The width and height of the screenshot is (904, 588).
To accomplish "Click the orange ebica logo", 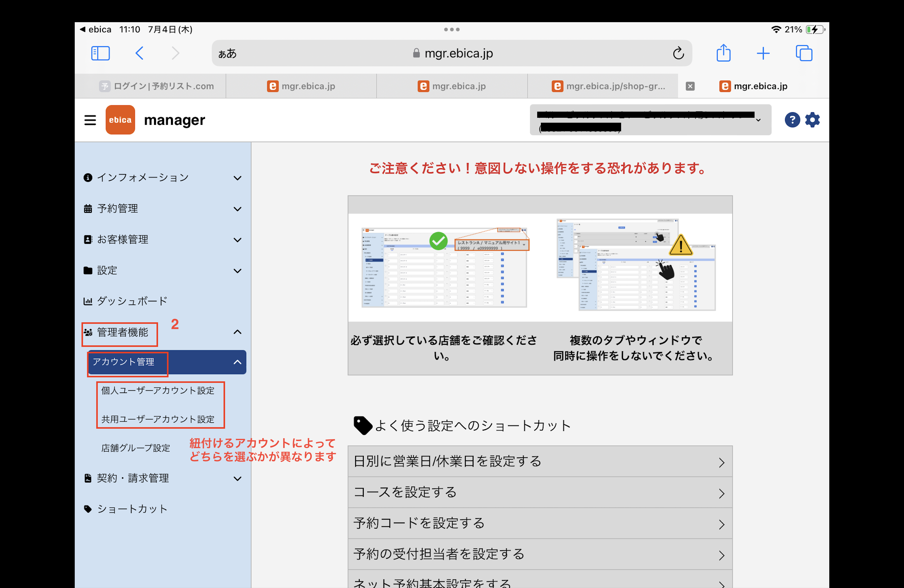I will (120, 120).
